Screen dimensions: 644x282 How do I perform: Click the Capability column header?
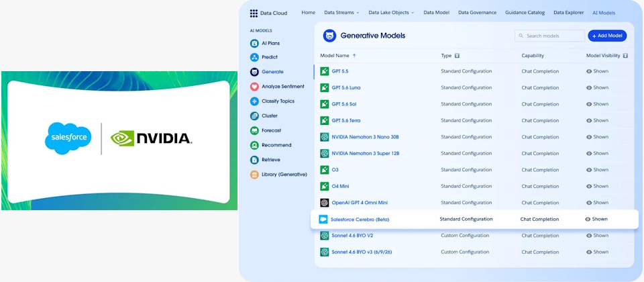tap(533, 56)
